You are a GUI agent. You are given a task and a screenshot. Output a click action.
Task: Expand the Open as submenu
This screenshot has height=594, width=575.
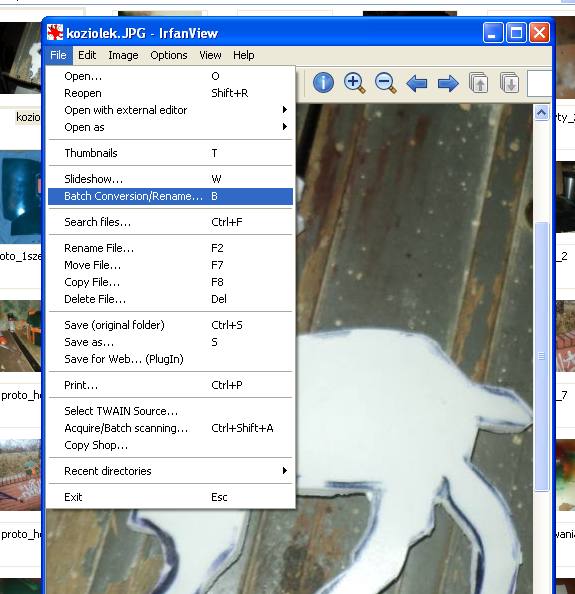(x=170, y=127)
